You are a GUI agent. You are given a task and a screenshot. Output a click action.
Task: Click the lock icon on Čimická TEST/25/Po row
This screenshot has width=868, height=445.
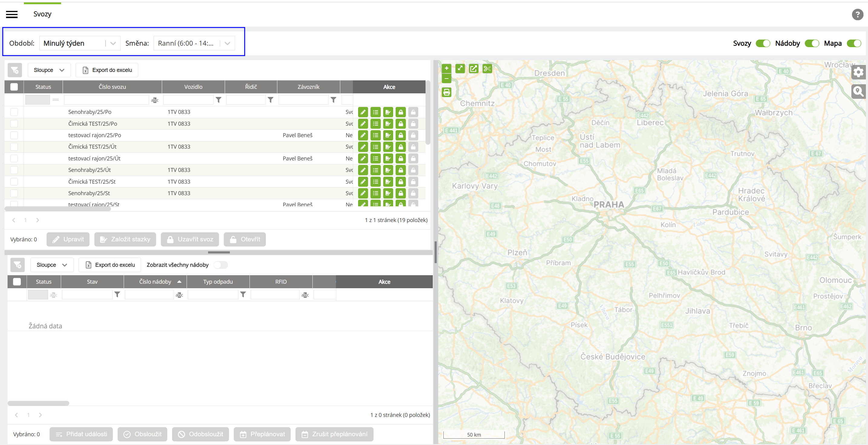(401, 124)
